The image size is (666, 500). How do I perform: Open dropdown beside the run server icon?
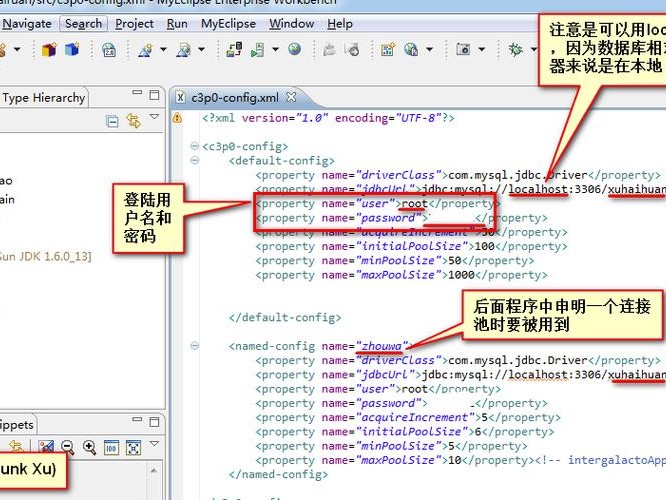click(x=275, y=50)
